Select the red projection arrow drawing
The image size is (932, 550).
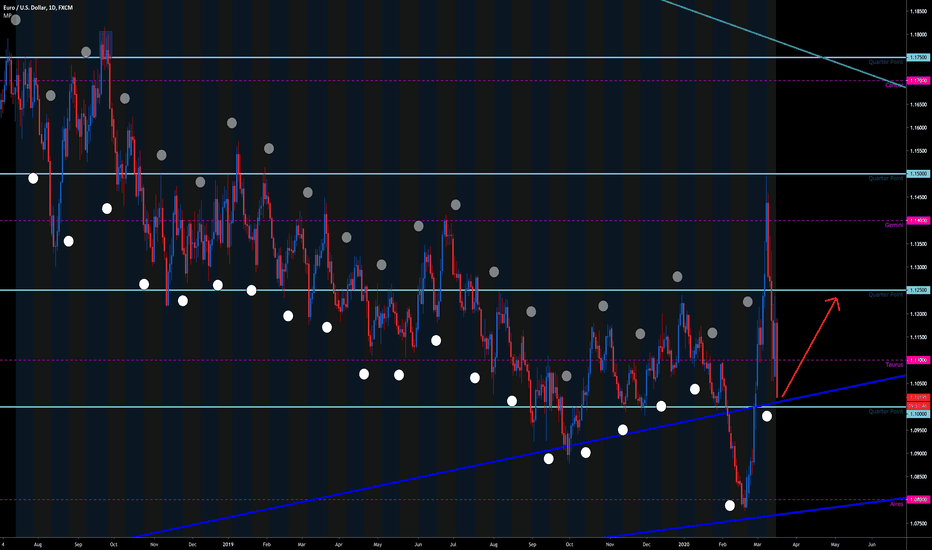[811, 347]
